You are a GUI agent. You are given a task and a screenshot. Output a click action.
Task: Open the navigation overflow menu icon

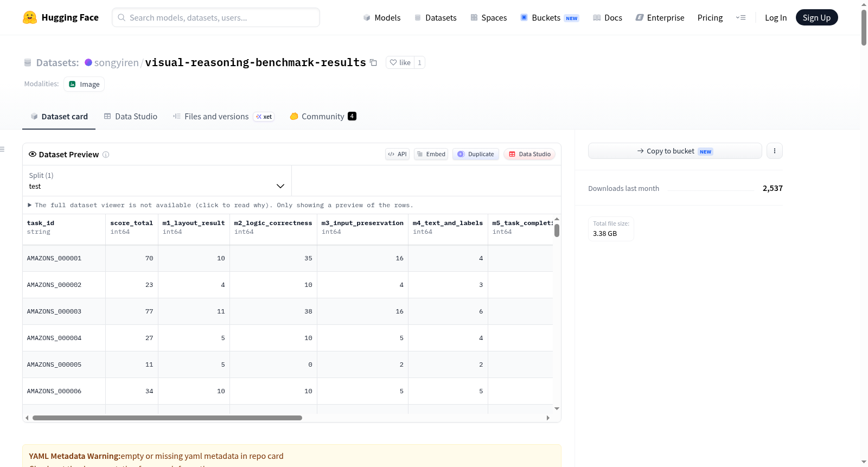click(741, 17)
